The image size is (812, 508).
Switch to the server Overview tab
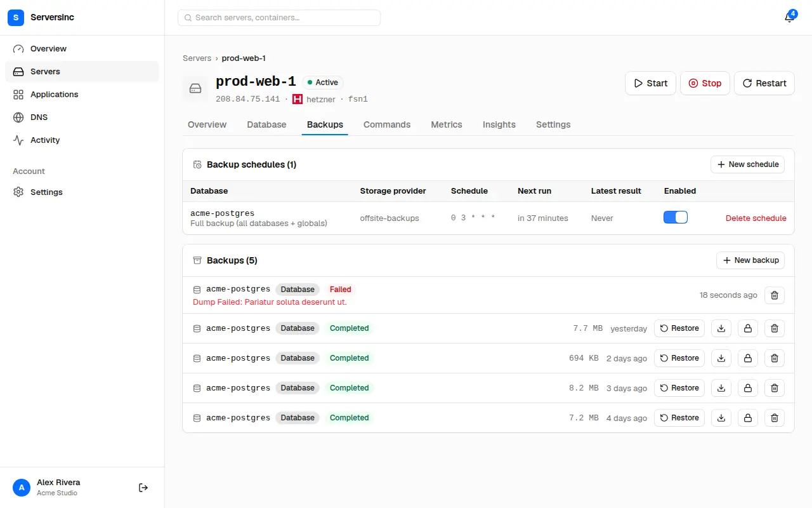tap(207, 124)
